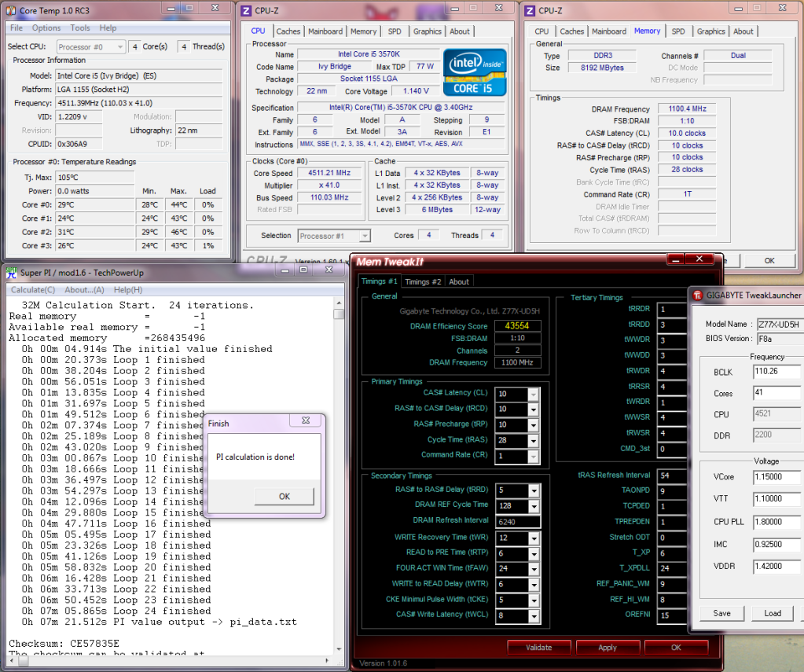Screen dimensions: 804x672
Task: Open the Calculate(C) menu in Super PI
Action: [x=31, y=289]
